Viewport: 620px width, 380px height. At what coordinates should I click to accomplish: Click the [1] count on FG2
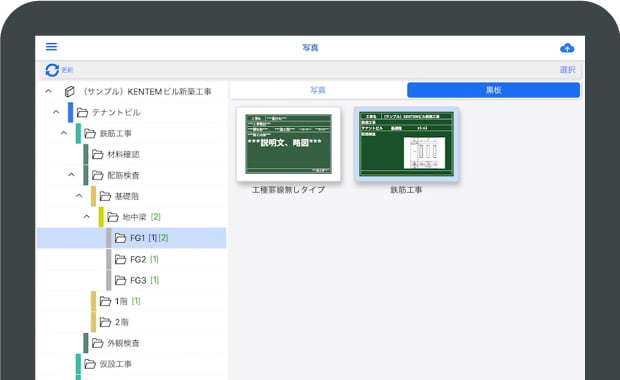coord(154,259)
